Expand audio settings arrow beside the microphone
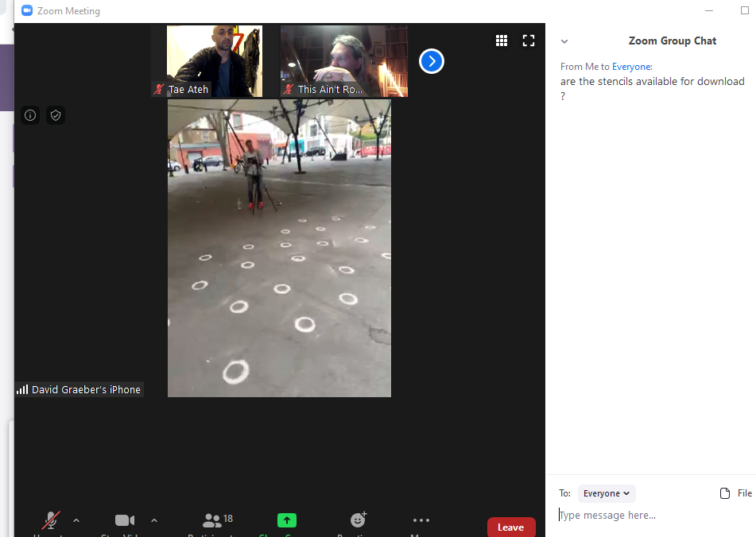756x537 pixels. [x=76, y=520]
